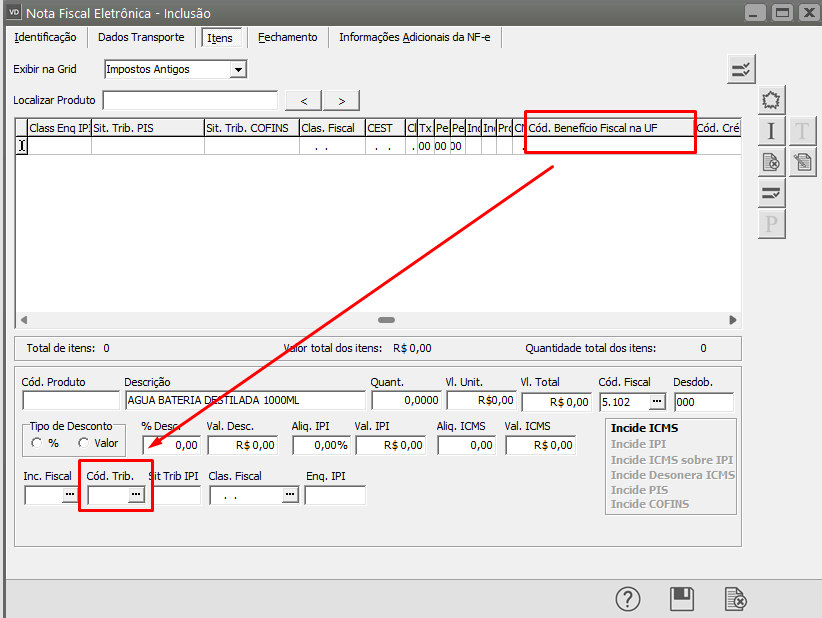Viewport: 822px width, 618px height.
Task: Click the help question mark icon
Action: click(627, 599)
